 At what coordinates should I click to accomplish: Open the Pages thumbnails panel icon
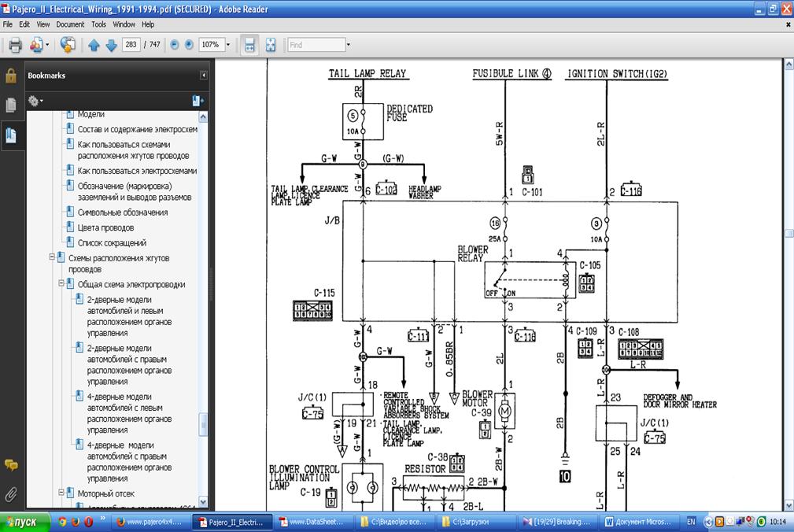coord(11,105)
